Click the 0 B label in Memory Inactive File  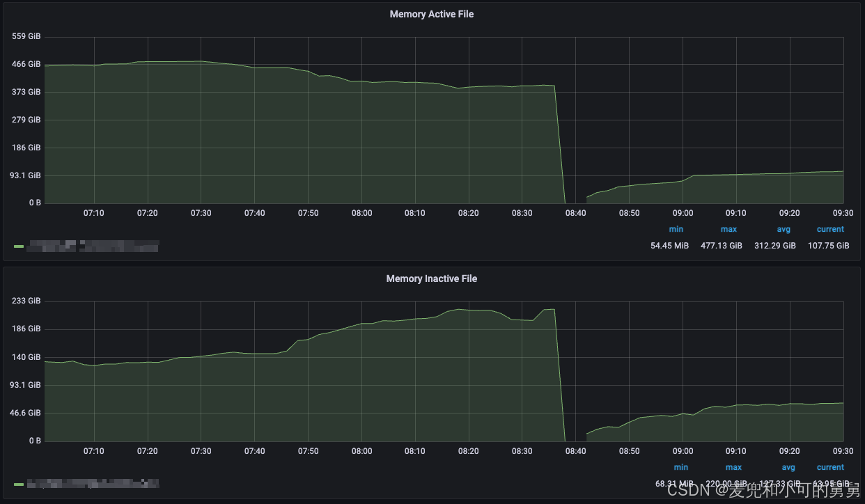click(34, 441)
